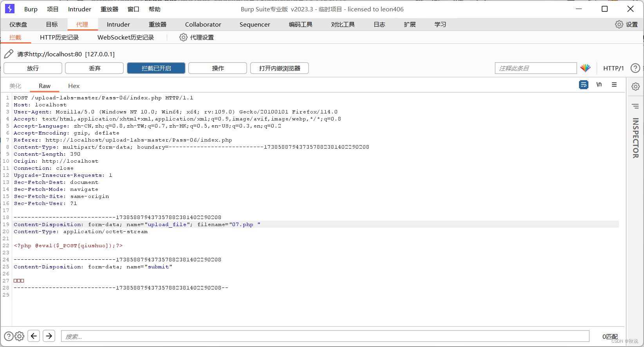Open the Collaborator tab
Image resolution: width=644 pixels, height=347 pixels.
203,24
